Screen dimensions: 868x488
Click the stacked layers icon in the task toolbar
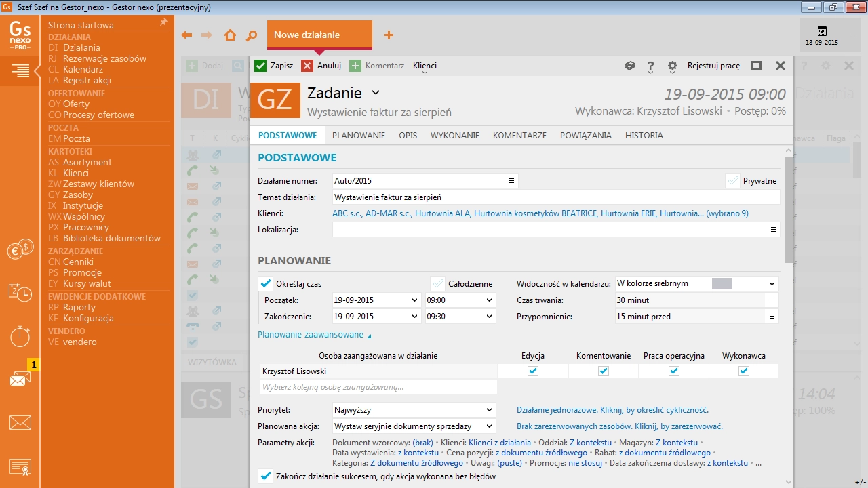click(x=629, y=66)
